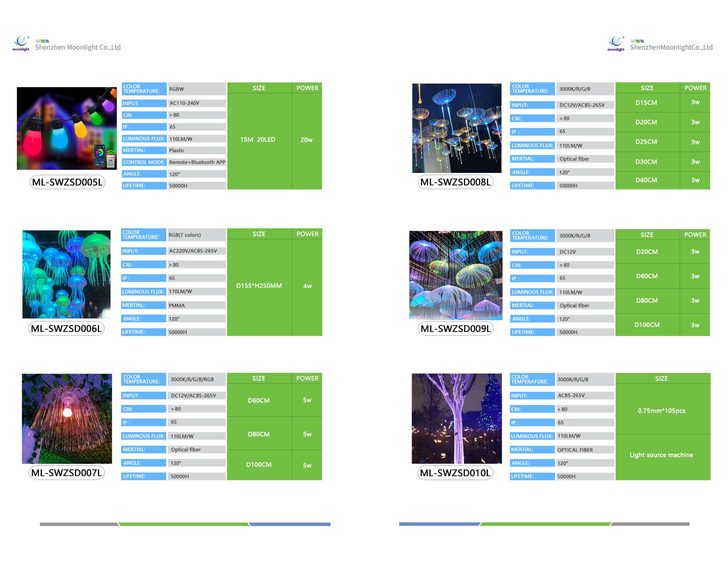Select the ML-SWZSD005L model label
This screenshot has height=563, width=728.
67,182
